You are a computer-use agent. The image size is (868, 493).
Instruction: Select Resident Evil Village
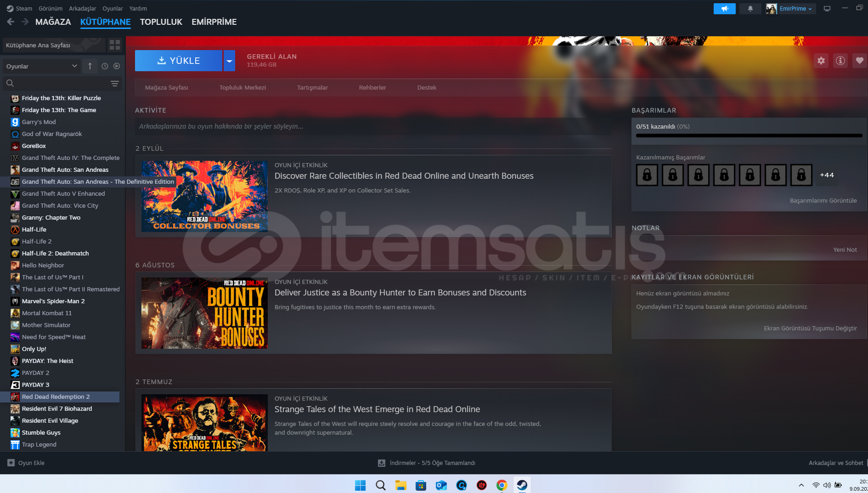65,420
